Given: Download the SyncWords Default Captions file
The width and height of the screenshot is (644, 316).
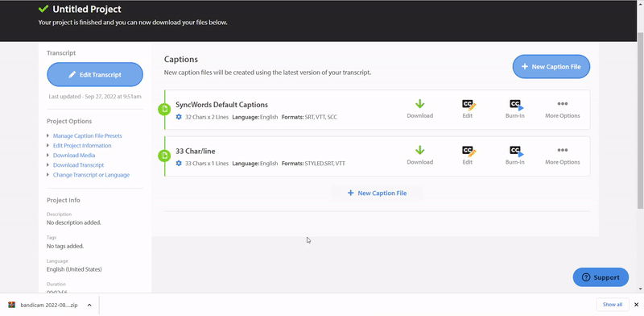Looking at the screenshot, I should [419, 109].
